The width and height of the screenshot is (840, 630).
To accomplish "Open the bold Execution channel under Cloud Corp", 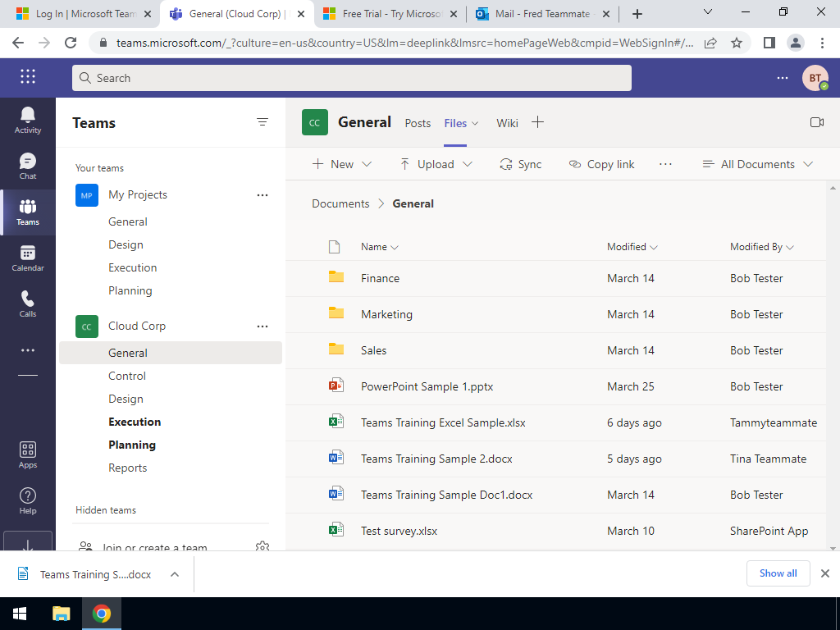I will (135, 422).
